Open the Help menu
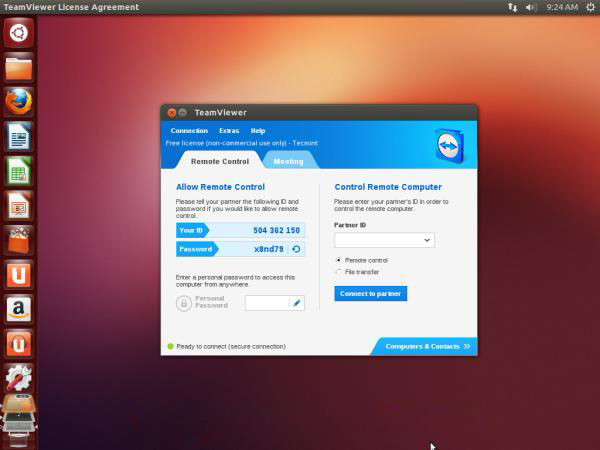Image resolution: width=600 pixels, height=450 pixels. pos(258,131)
